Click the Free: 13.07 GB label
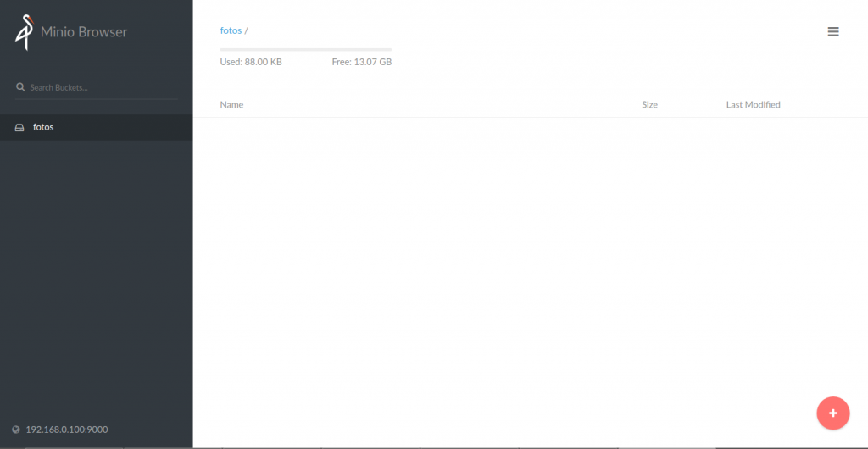Image resolution: width=868 pixels, height=449 pixels. [361, 62]
